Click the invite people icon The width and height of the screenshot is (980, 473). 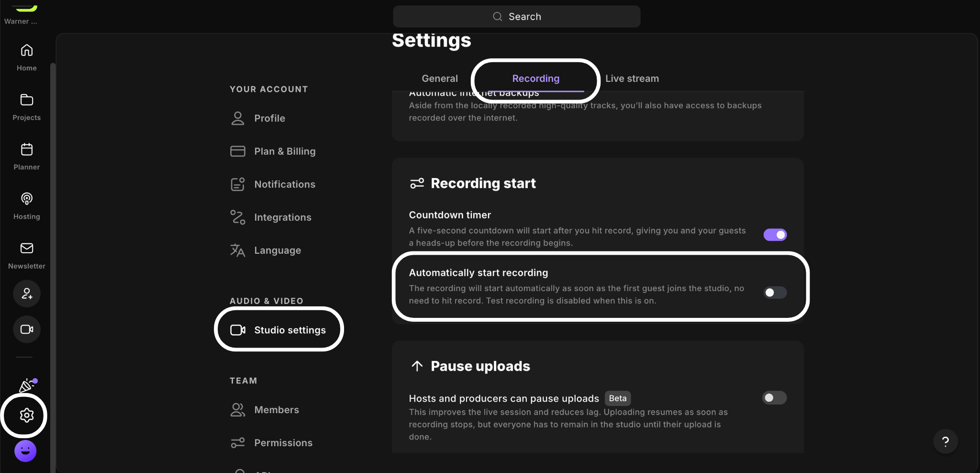[x=27, y=293]
